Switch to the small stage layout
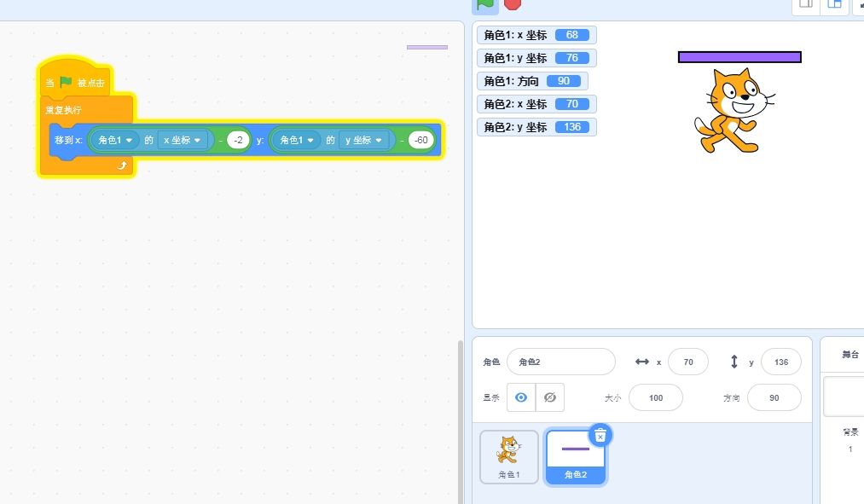Screen dimensions: 864x504 pos(806,4)
